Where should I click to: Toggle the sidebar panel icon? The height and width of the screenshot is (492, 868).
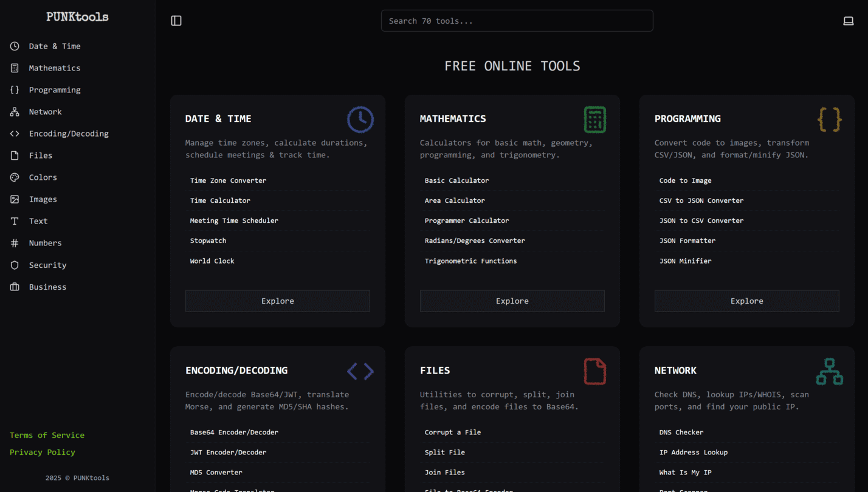pos(176,21)
